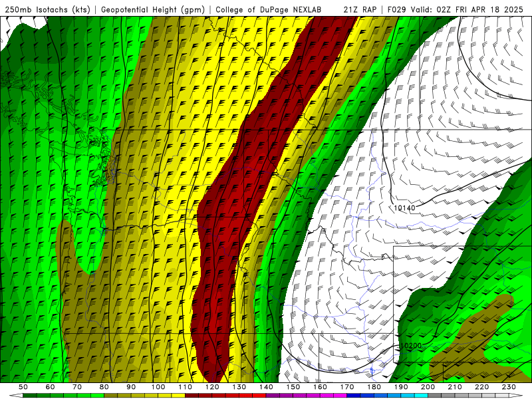
Task: Click the darkest green color bar swatch after 50
Action: 30,396
